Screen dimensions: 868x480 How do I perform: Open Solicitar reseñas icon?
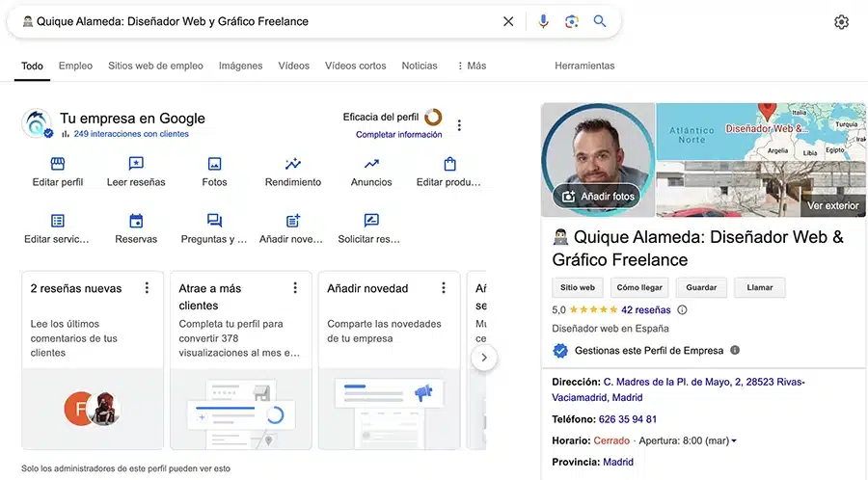(371, 221)
